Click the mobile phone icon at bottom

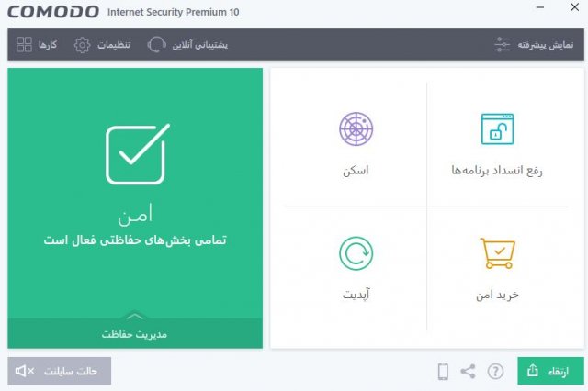point(443,372)
